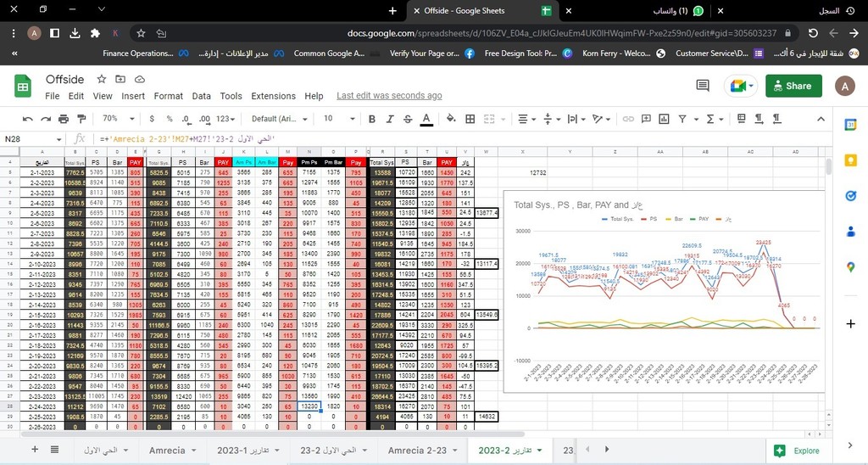Open the Help menu
The height and width of the screenshot is (465, 868).
click(x=314, y=96)
